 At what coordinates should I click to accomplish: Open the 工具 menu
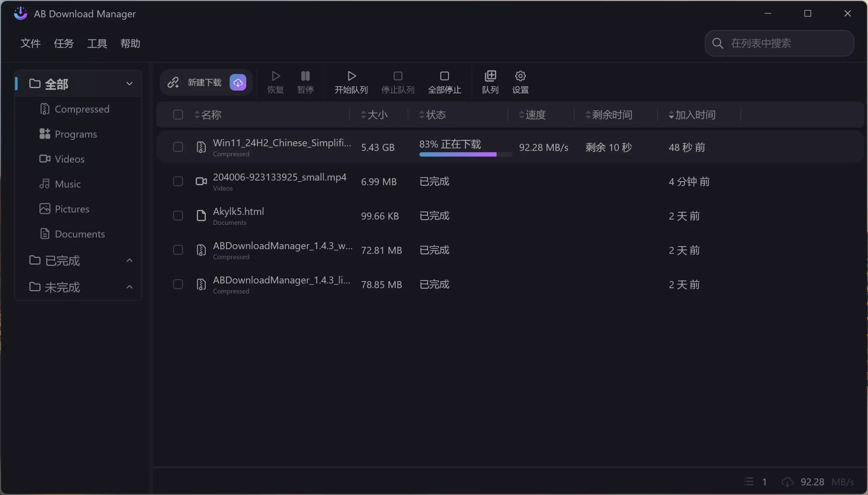pos(97,43)
